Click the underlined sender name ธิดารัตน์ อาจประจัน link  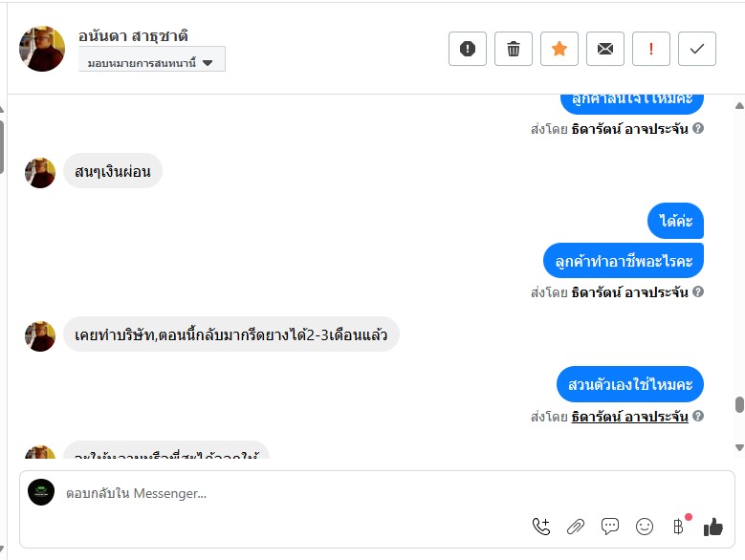click(x=629, y=417)
